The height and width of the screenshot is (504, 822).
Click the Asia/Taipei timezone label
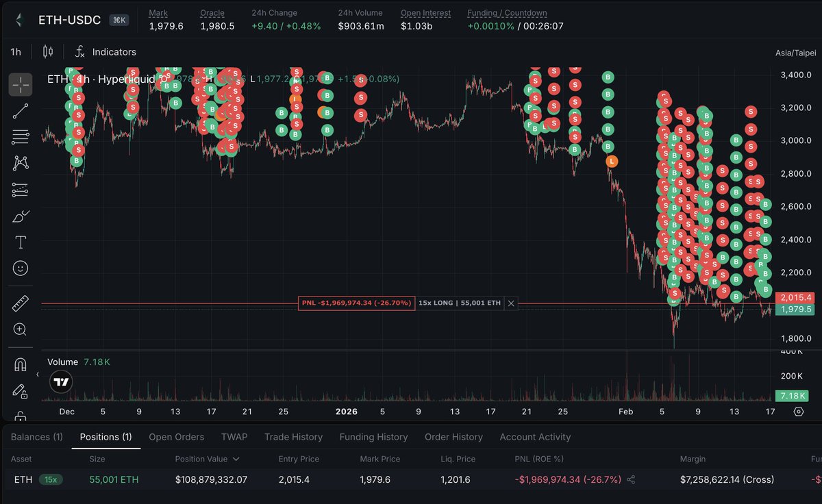(795, 53)
